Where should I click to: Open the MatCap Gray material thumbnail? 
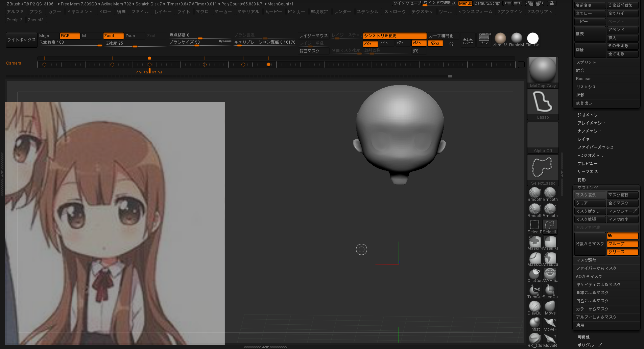tap(543, 71)
